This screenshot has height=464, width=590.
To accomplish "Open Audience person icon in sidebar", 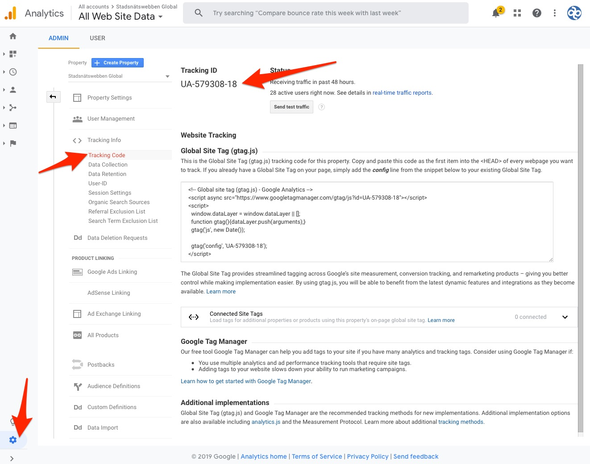I will [13, 90].
